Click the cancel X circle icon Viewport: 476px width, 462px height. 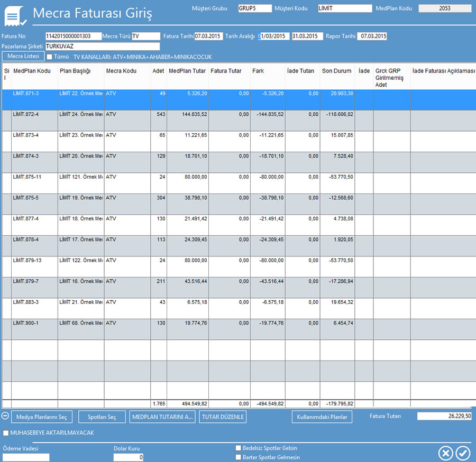coord(446,453)
